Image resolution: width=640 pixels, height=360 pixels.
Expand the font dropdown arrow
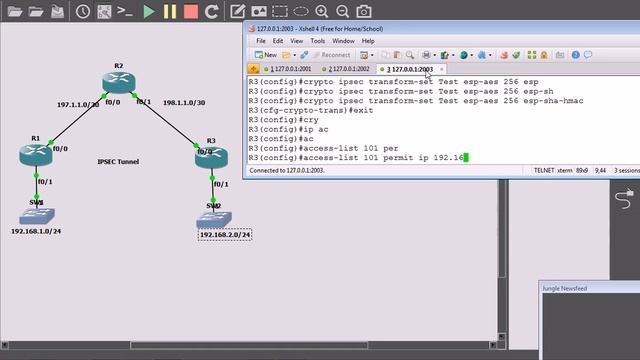click(x=490, y=55)
